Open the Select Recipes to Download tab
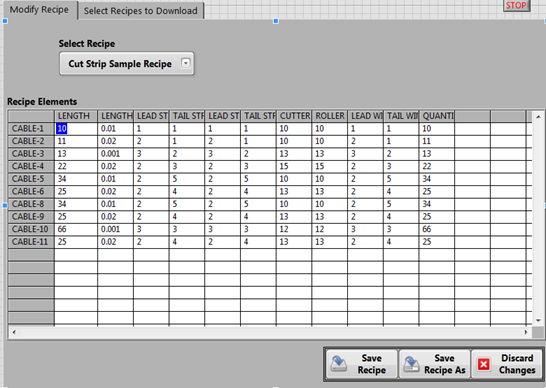The image size is (546, 388). tap(141, 11)
